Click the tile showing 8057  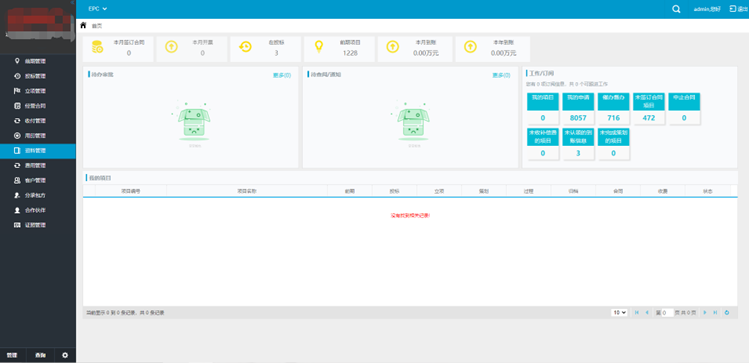pyautogui.click(x=578, y=109)
